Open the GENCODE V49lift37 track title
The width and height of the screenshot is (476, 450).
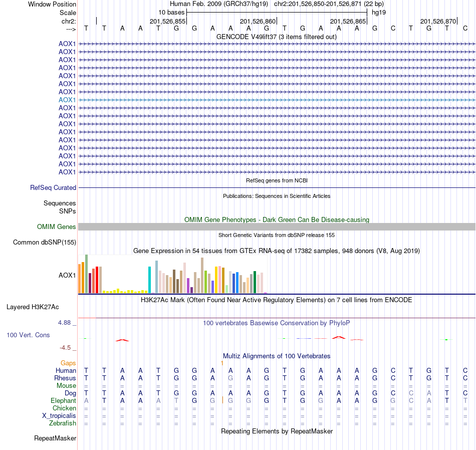coord(277,37)
